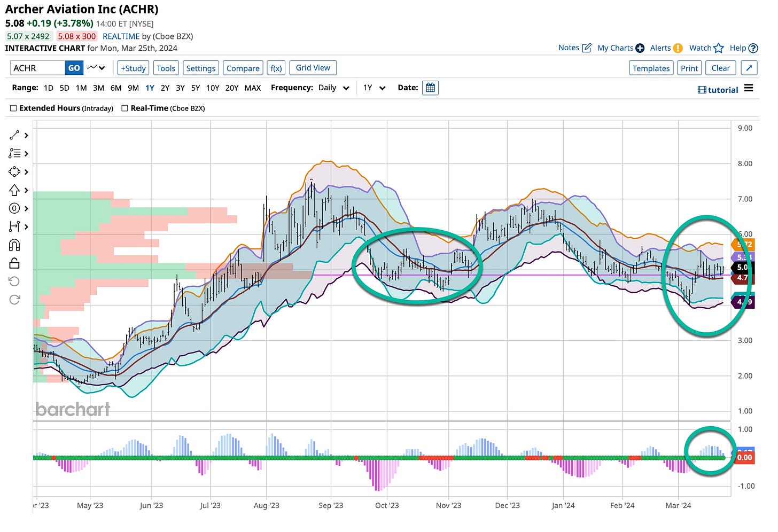Click the f(x) expressions button
778x532 pixels.
[x=276, y=68]
